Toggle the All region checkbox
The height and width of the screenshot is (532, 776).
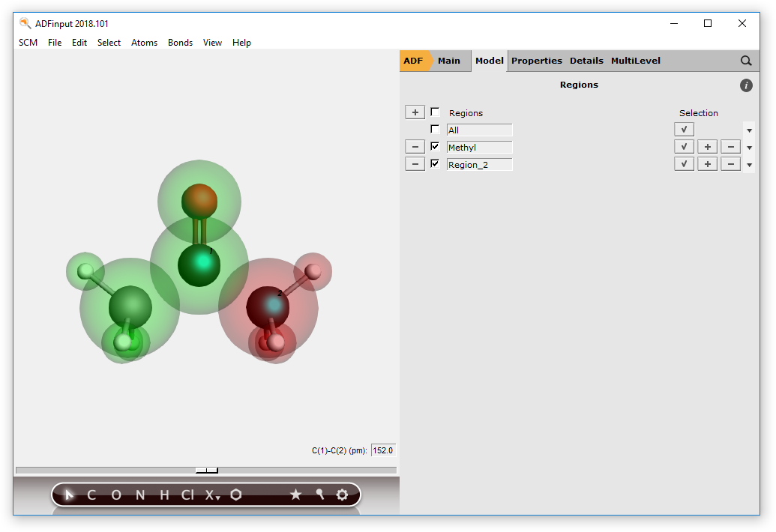(x=435, y=130)
